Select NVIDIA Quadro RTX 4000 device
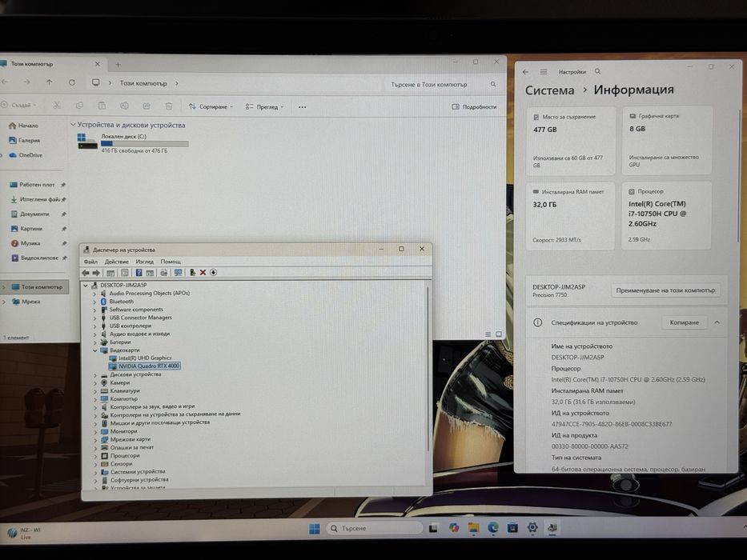747x560 pixels. click(x=145, y=366)
